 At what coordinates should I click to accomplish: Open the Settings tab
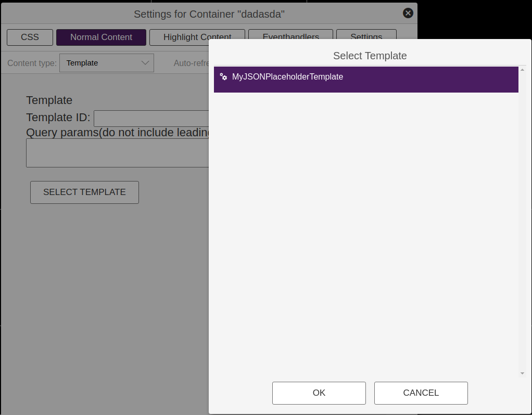coord(366,34)
